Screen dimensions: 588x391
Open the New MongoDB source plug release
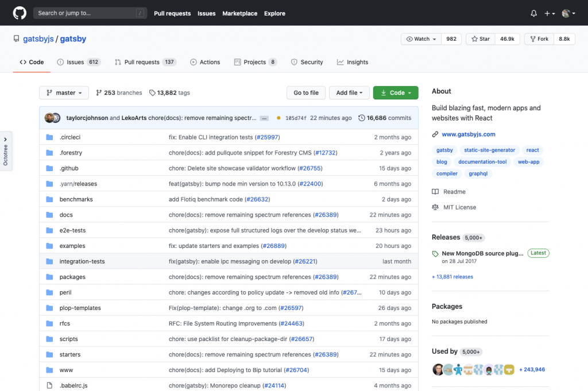coord(482,253)
